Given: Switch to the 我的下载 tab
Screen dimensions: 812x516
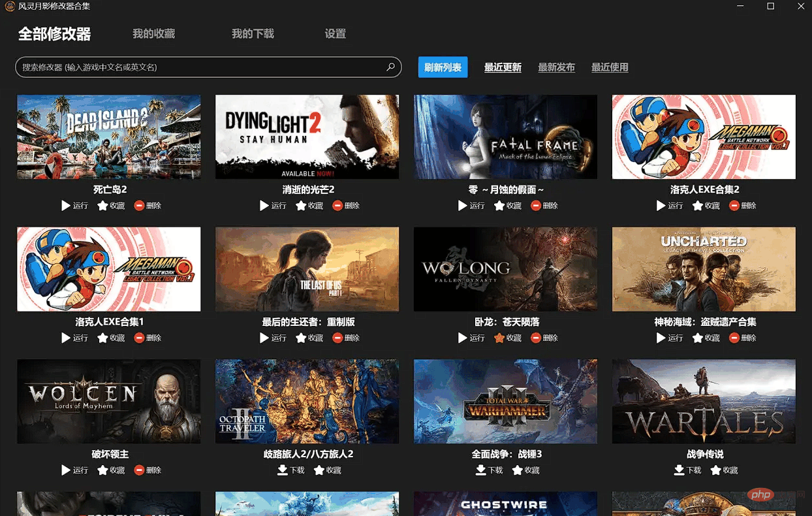Looking at the screenshot, I should [x=253, y=34].
